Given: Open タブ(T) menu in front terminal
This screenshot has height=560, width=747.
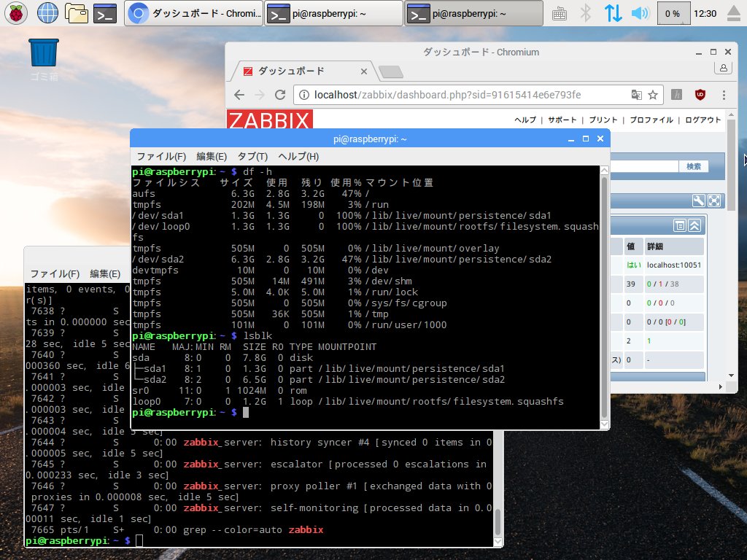Looking at the screenshot, I should [252, 157].
